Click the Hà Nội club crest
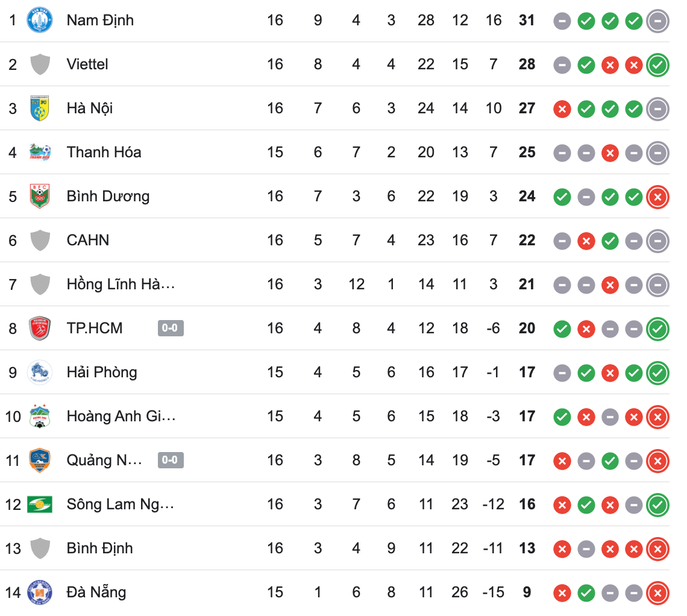The width and height of the screenshot is (687, 616). [40, 108]
